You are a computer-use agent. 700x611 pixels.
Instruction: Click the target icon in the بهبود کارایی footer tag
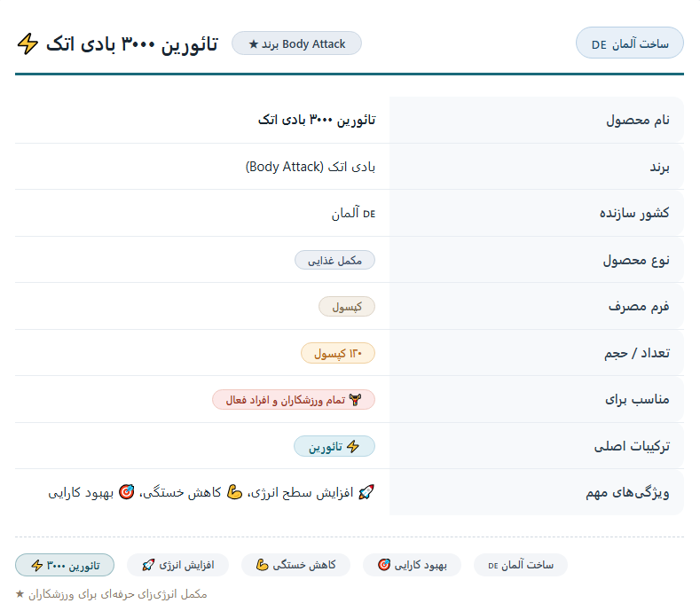384,565
